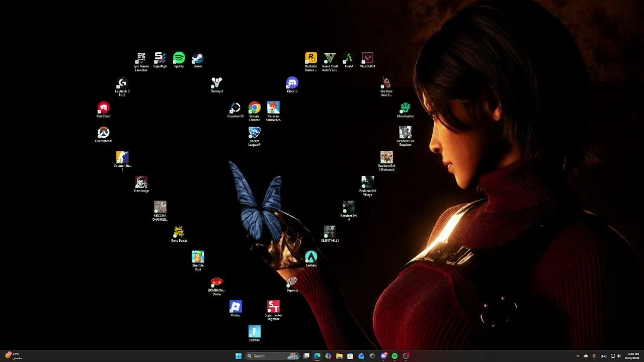Switch to Discord on the taskbar
This screenshot has width=644, height=362.
(383, 356)
